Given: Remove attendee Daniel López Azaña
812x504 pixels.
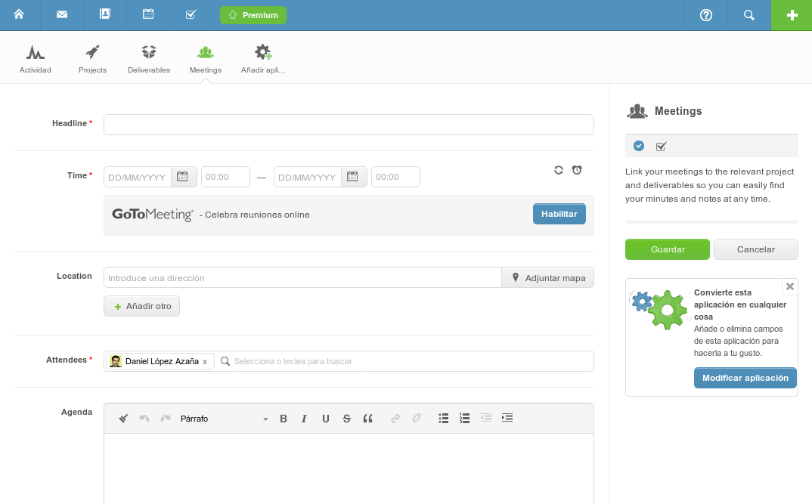Looking at the screenshot, I should [205, 362].
